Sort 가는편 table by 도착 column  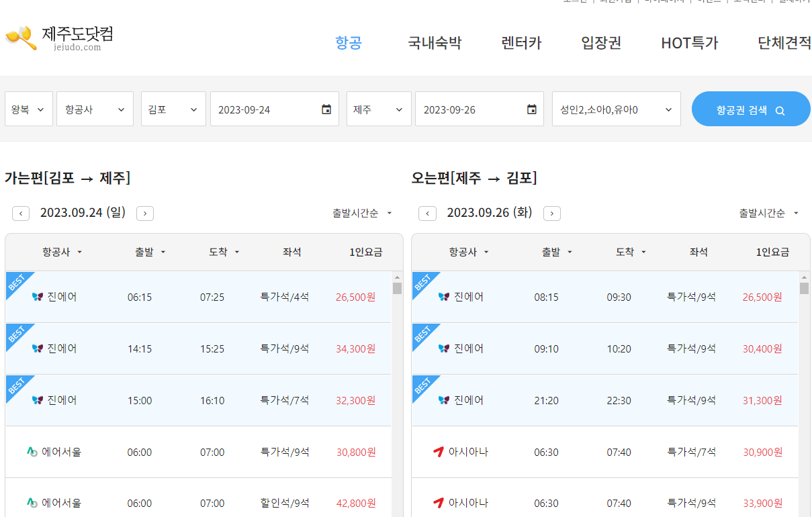(224, 252)
